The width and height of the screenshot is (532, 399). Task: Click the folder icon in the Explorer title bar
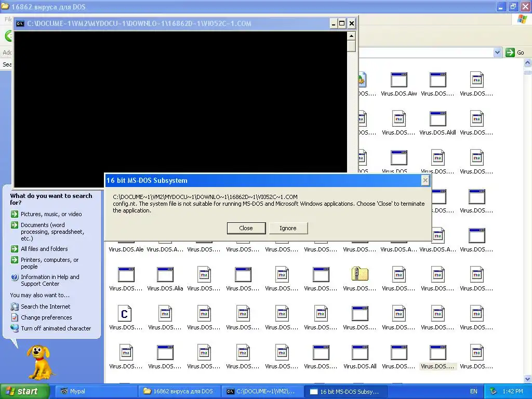pos(5,6)
